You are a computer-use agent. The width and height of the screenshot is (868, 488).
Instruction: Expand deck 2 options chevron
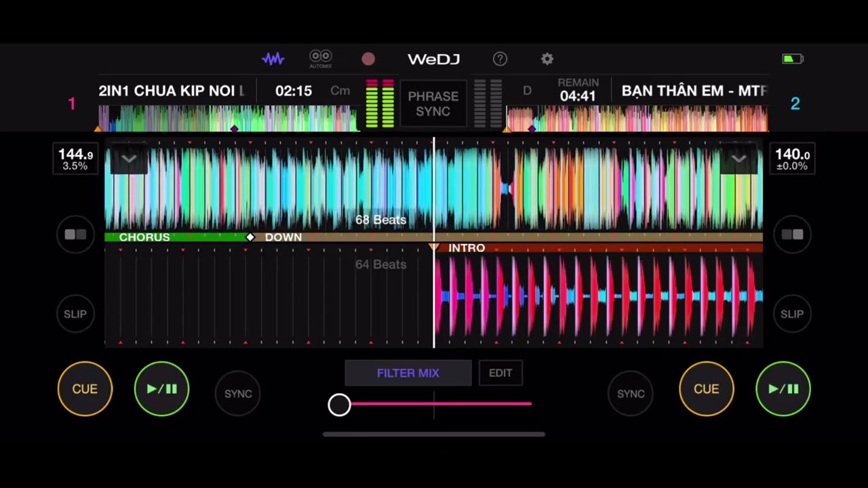tap(738, 159)
